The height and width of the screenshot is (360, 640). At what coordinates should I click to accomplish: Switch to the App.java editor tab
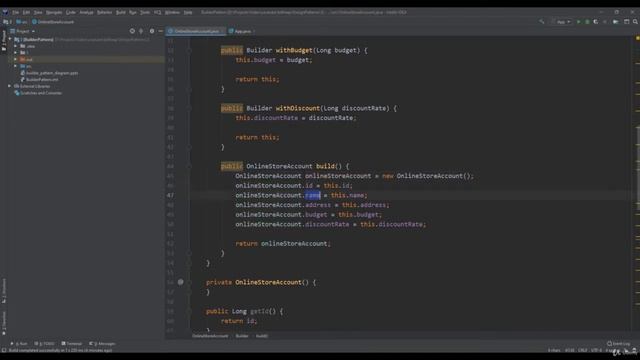241,31
